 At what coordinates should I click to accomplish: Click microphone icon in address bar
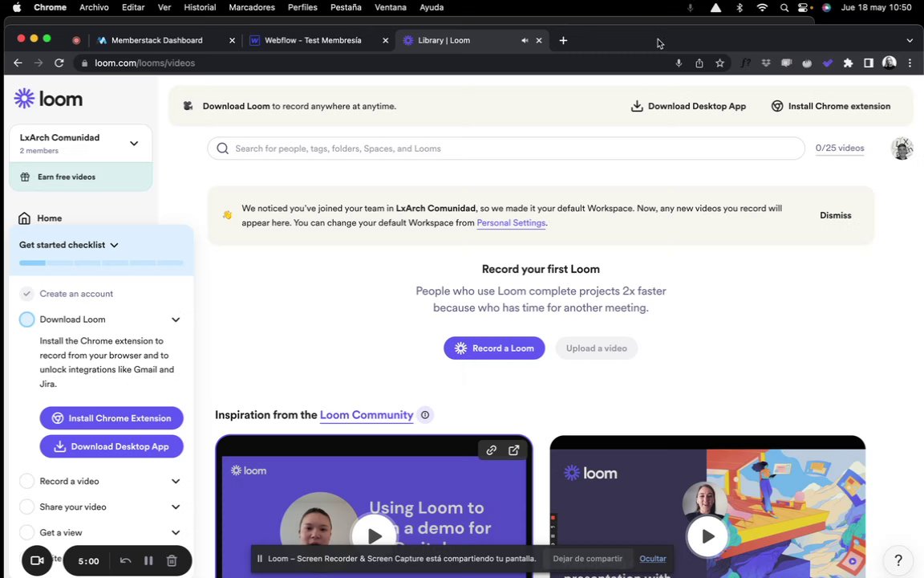pyautogui.click(x=679, y=63)
